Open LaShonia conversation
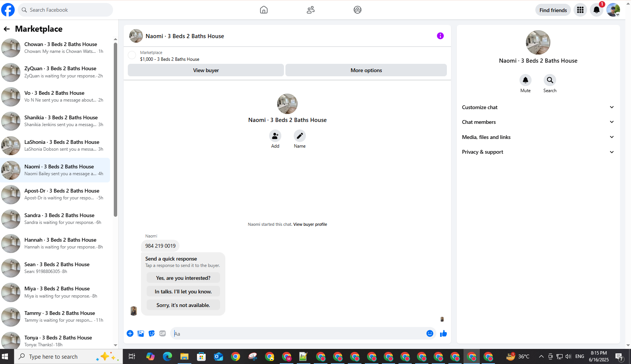The width and height of the screenshot is (631, 364). tap(56, 146)
